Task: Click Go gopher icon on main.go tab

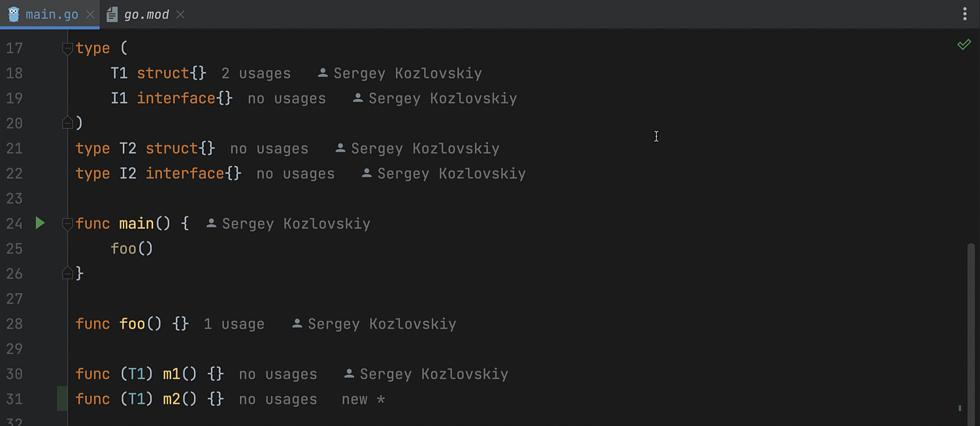Action: [x=14, y=14]
